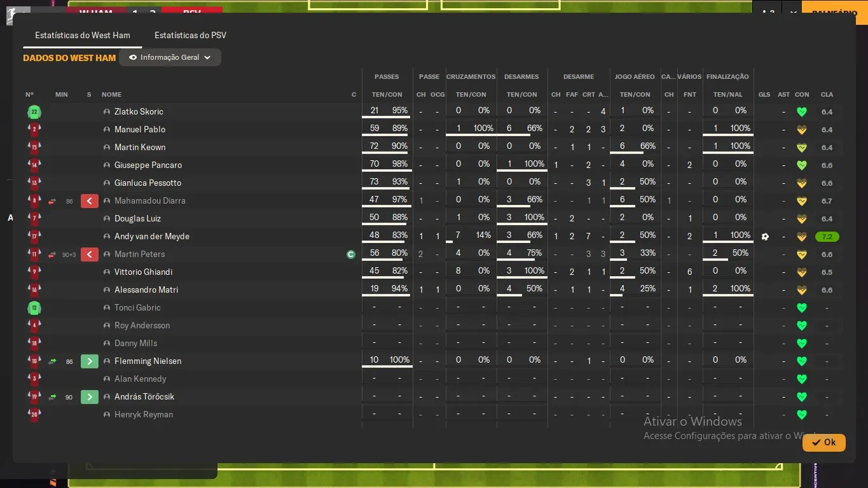
Task: Click the yellow condition heart for Manuel Pablo
Action: (802, 130)
